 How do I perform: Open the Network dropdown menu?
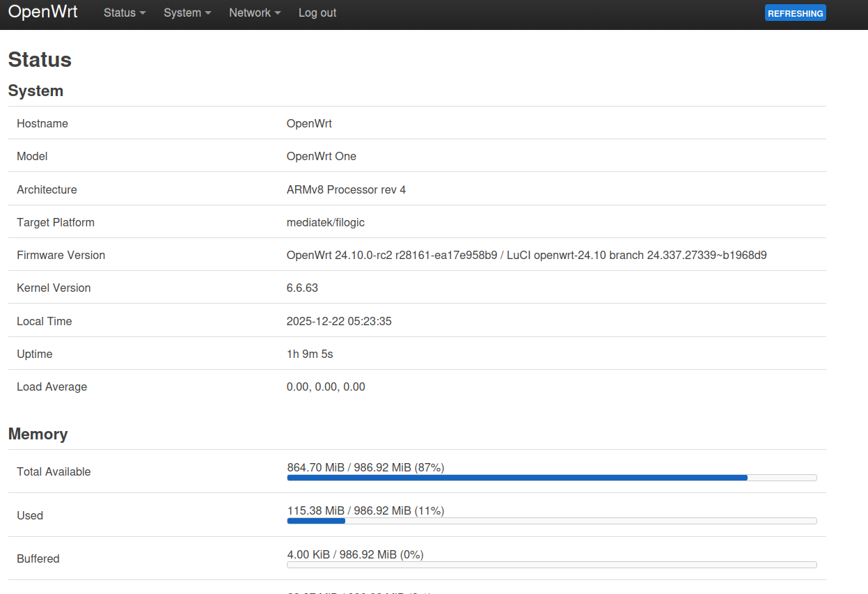point(254,13)
